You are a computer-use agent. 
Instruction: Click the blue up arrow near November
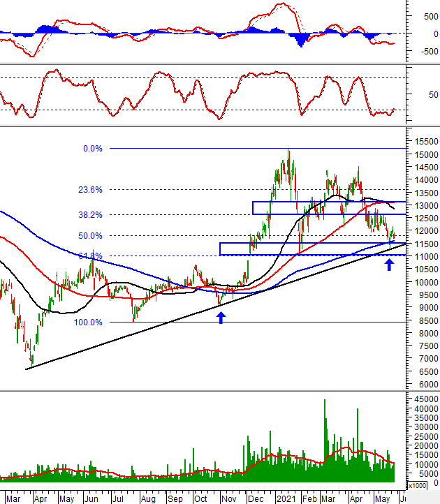click(x=221, y=318)
